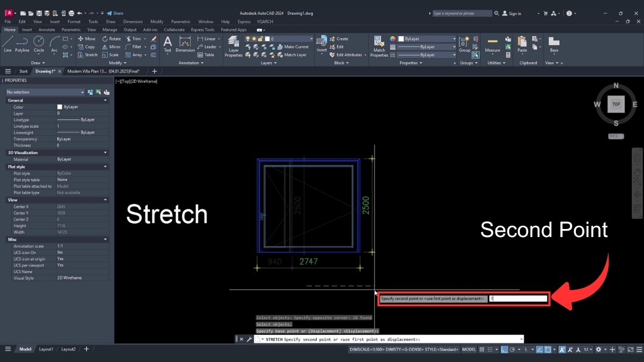
Task: Expand the Modify panel flyout
Action: click(117, 63)
